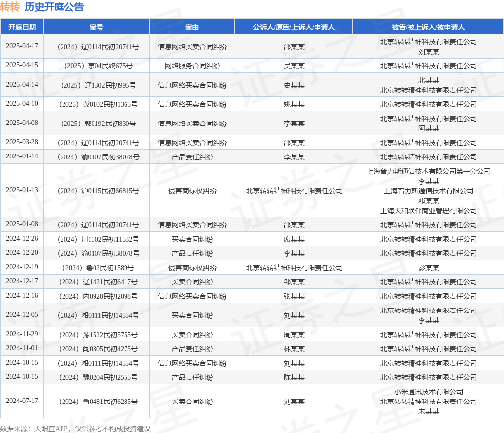504x433 pixels.
Task: Click defendant name 邓某某
Action: [x=429, y=200]
